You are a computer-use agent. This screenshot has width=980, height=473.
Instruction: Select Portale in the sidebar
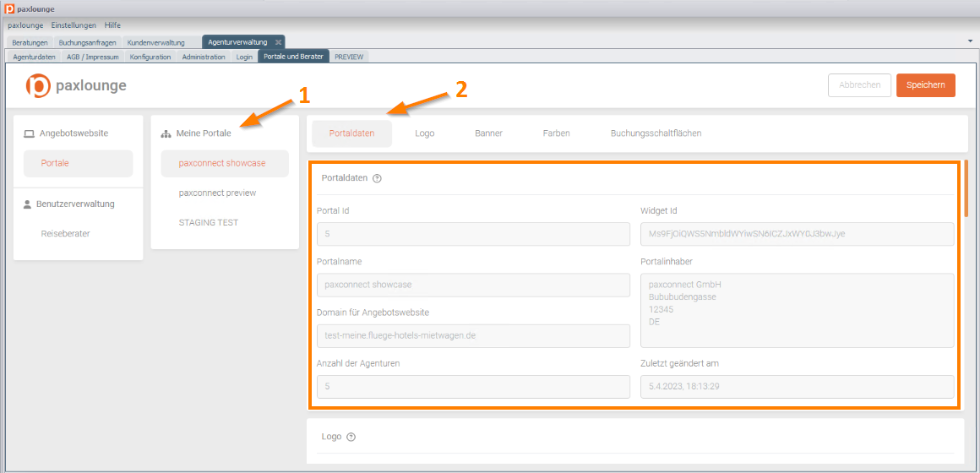point(78,163)
